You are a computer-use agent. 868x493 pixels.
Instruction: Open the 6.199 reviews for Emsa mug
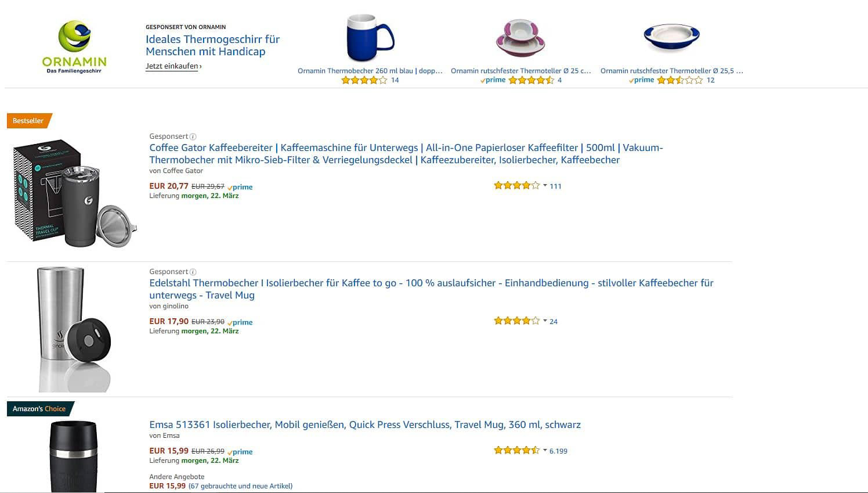click(558, 451)
